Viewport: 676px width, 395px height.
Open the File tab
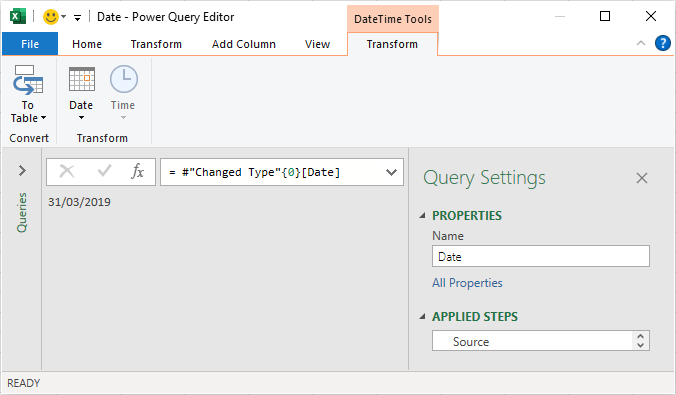[30, 44]
